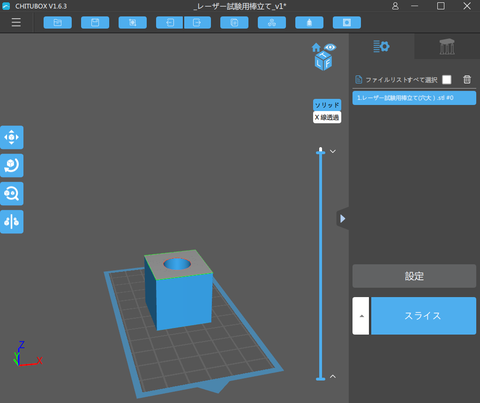Check the ファイルリストすべて選択 checkbox

point(447,80)
